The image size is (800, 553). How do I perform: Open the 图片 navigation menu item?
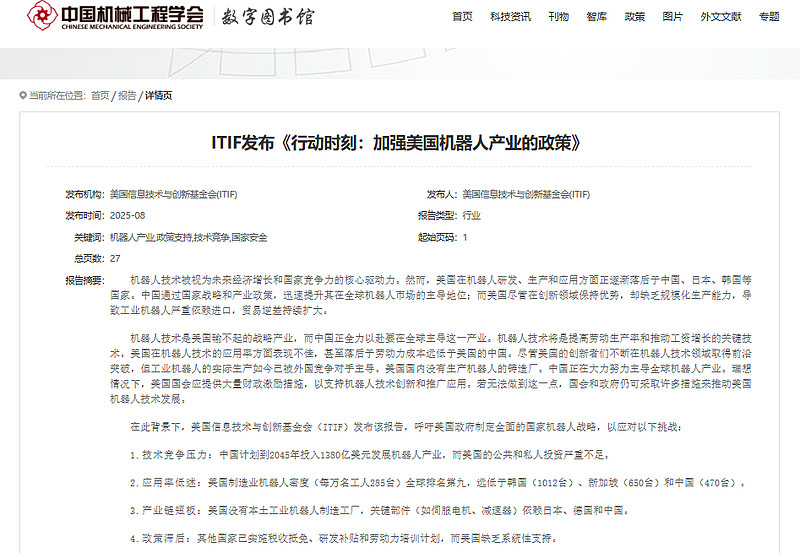point(672,17)
